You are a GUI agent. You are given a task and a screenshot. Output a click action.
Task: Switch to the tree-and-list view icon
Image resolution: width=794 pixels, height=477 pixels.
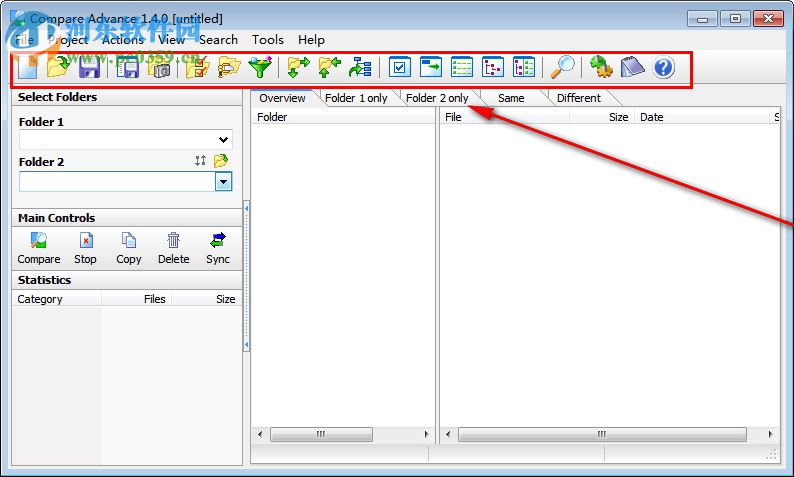tap(524, 67)
